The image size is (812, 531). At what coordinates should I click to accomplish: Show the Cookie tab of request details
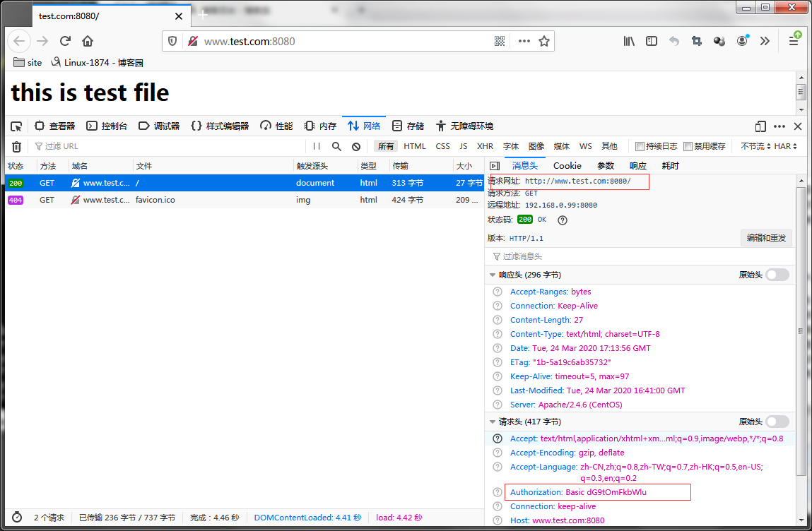(567, 166)
